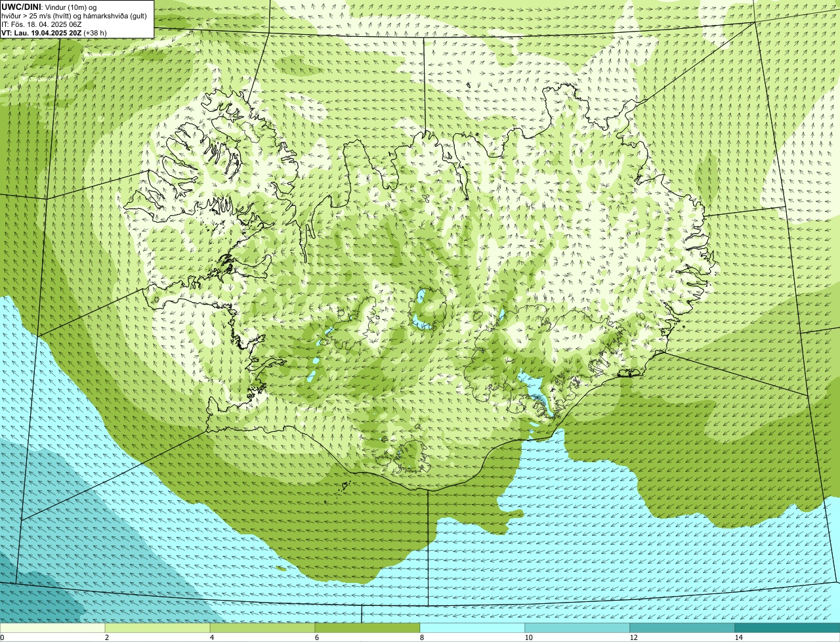Click the '6' label on the color scale
This screenshot has width=840, height=642.
(316, 637)
